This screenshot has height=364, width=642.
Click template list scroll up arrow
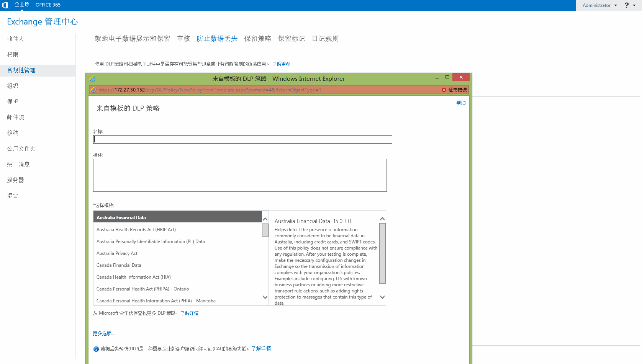265,219
